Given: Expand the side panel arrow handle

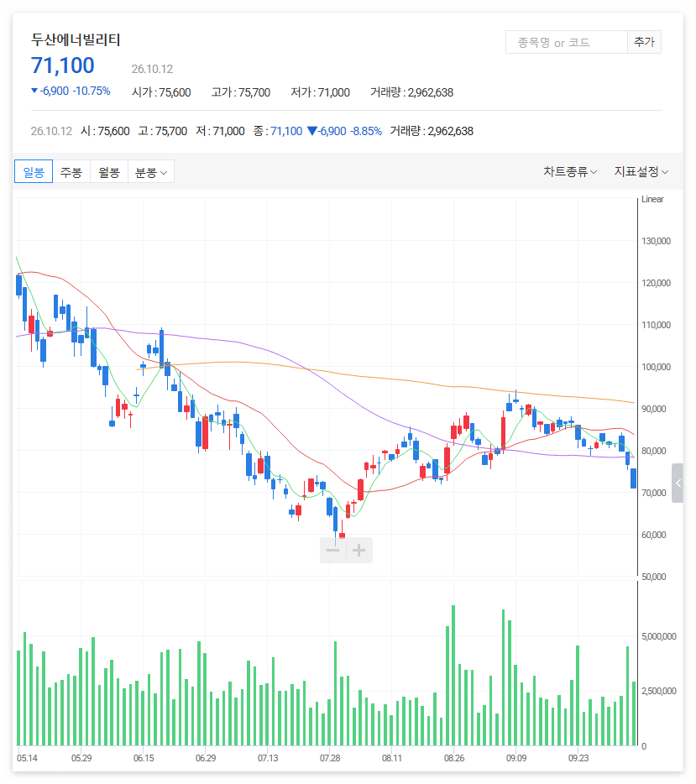Looking at the screenshot, I should point(678,483).
